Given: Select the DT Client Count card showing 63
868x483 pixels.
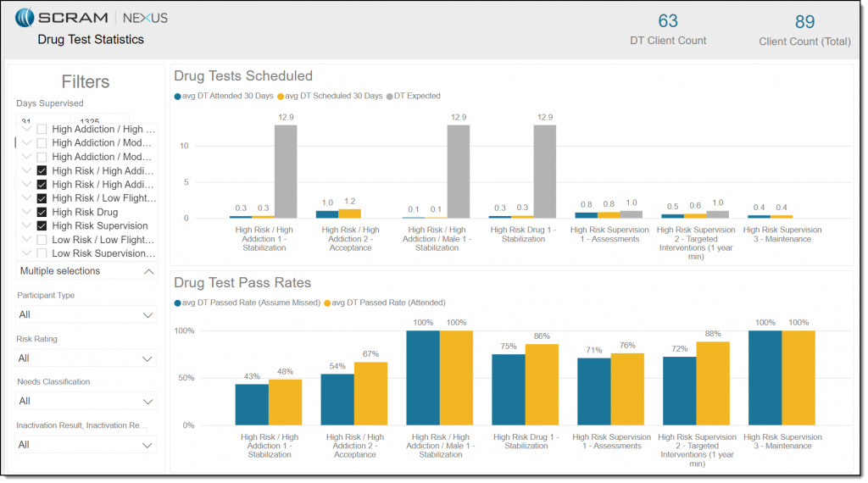Looking at the screenshot, I should click(668, 28).
